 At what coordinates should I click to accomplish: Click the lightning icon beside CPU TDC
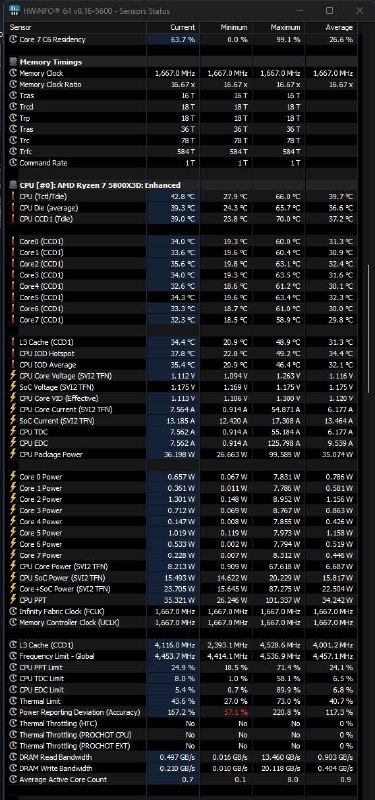point(13,432)
